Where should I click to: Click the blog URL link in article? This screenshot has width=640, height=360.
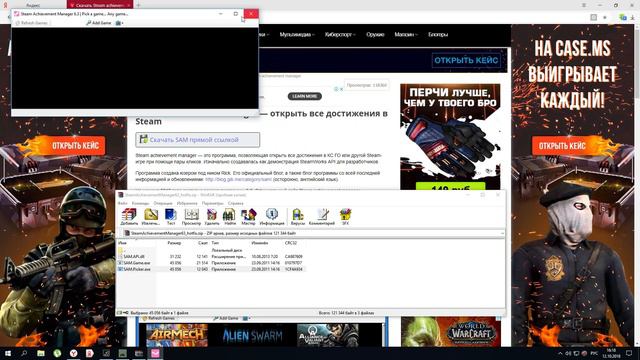(238, 179)
